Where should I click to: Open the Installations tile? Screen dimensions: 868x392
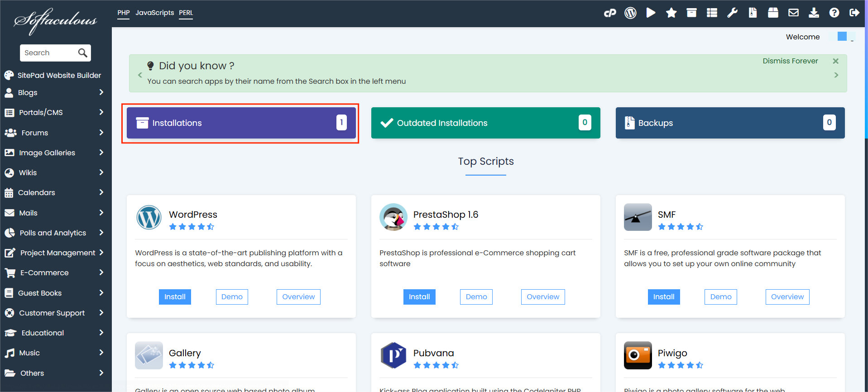pyautogui.click(x=241, y=123)
